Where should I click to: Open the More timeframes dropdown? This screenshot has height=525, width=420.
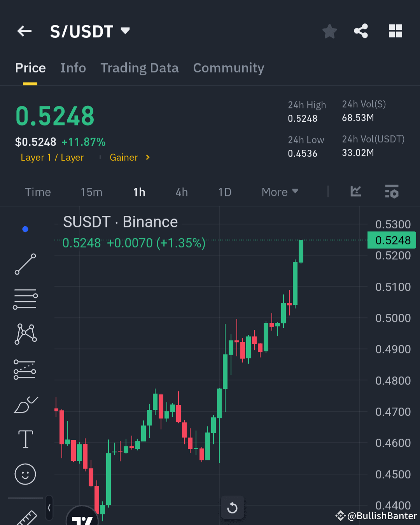tap(279, 192)
